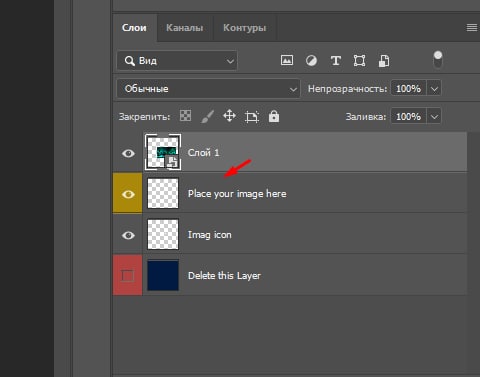480x377 pixels.
Task: Open the Контуры tab
Action: (244, 28)
